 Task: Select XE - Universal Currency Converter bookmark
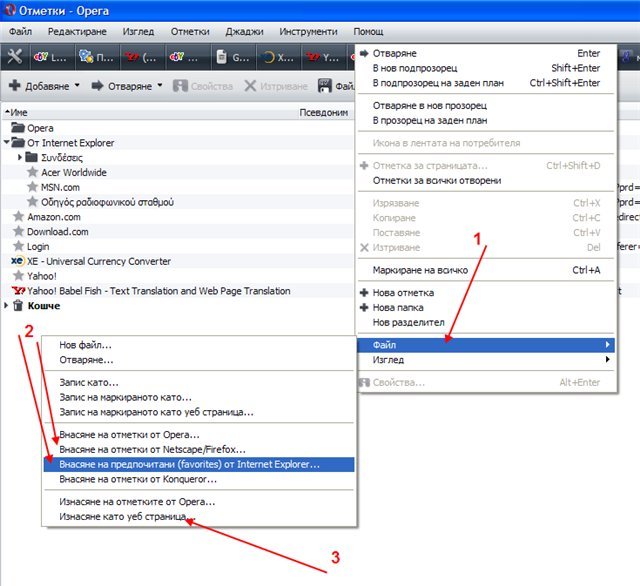[x=99, y=261]
